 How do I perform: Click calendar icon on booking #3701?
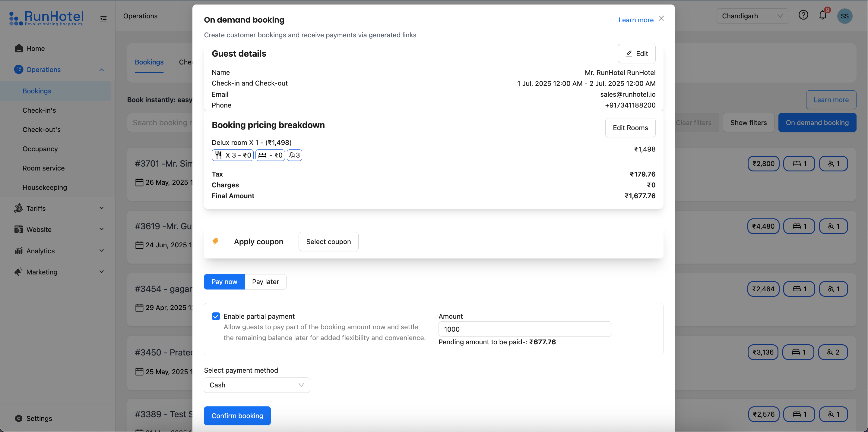(x=139, y=182)
